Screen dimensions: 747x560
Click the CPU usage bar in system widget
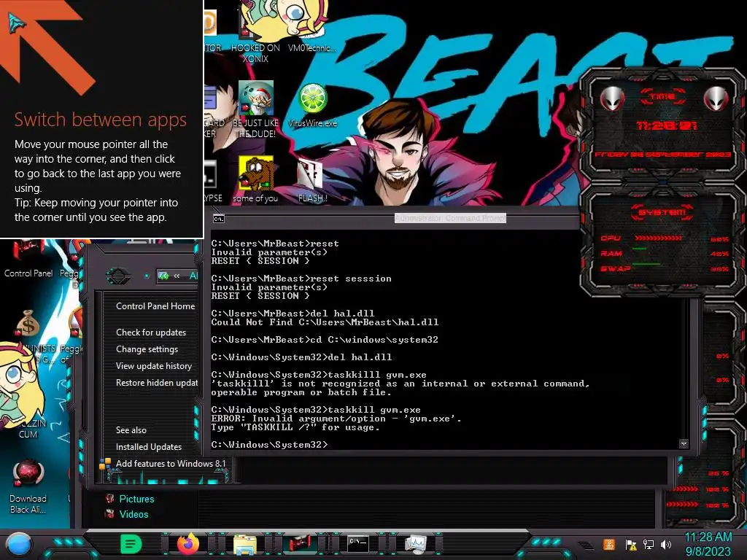coord(658,238)
